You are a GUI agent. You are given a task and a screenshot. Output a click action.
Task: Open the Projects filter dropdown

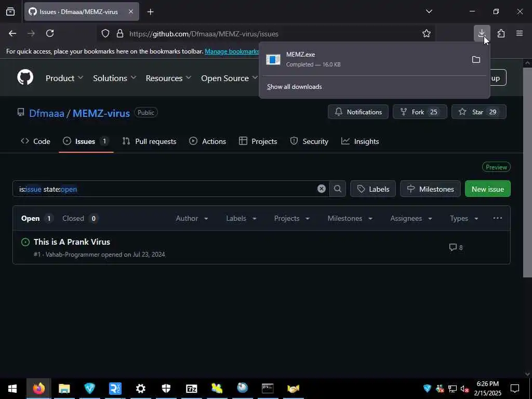click(292, 218)
